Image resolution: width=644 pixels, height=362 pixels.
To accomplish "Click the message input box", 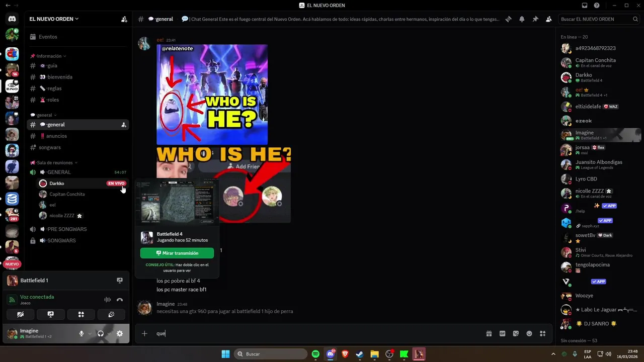I will (317, 333).
